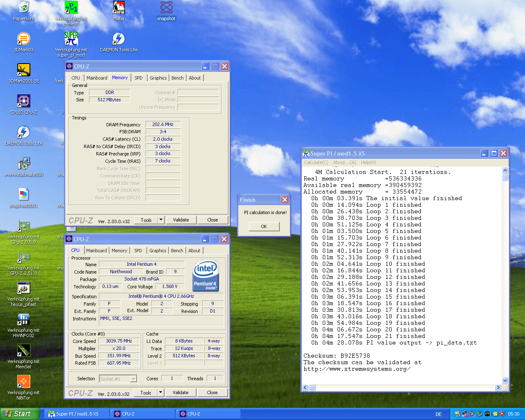Launch the super_pi_mod desktop shortcut

click(71, 39)
